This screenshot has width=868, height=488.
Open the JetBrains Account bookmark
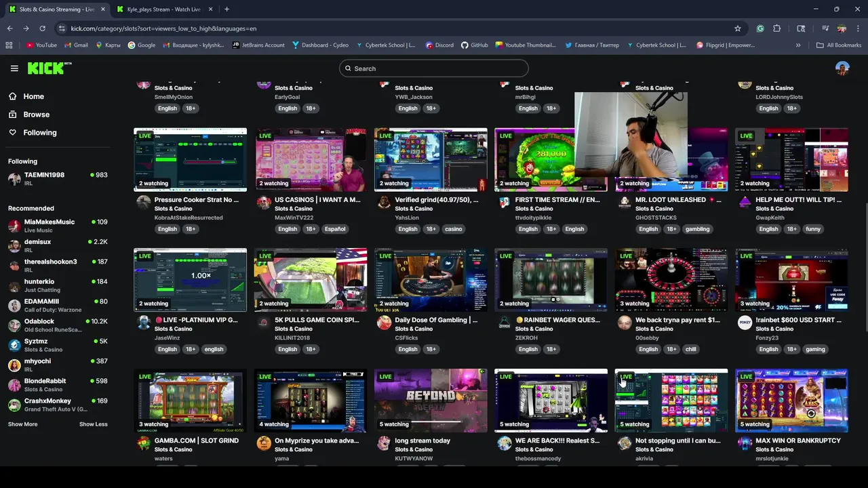click(258, 45)
